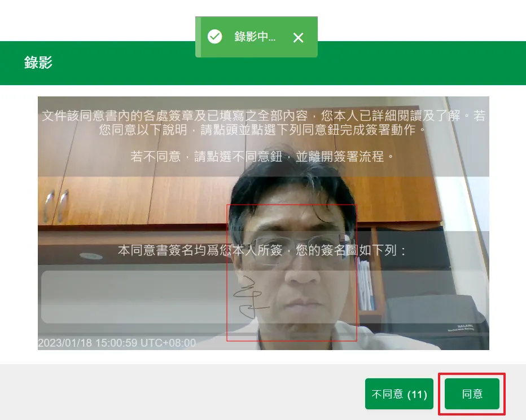Click the 不同意 (11) disagree button

click(x=399, y=394)
